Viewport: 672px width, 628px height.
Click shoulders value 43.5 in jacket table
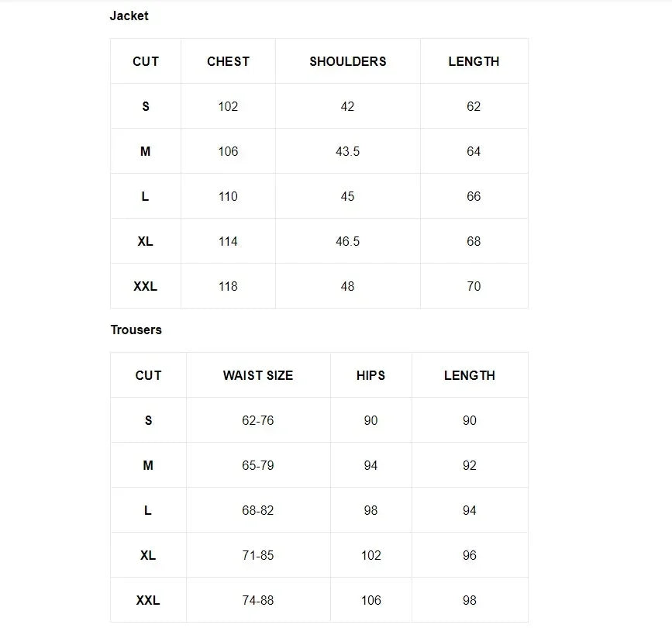coord(347,151)
